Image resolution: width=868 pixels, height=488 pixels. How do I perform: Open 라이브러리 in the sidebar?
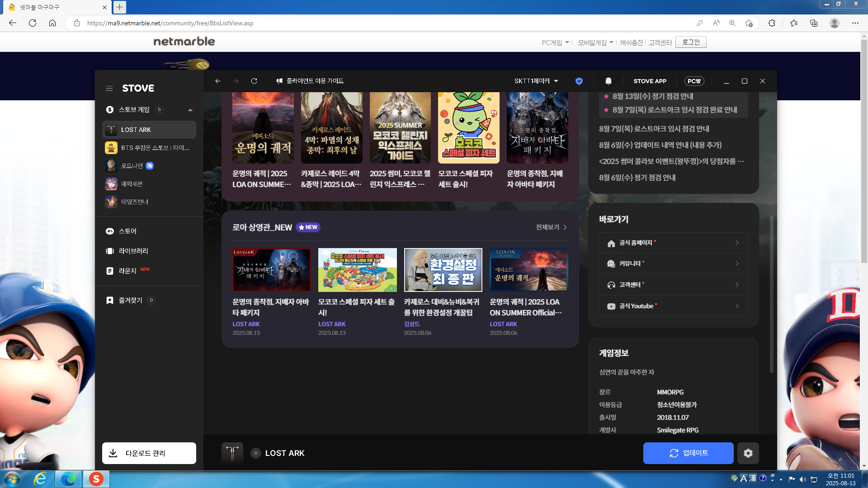click(133, 251)
